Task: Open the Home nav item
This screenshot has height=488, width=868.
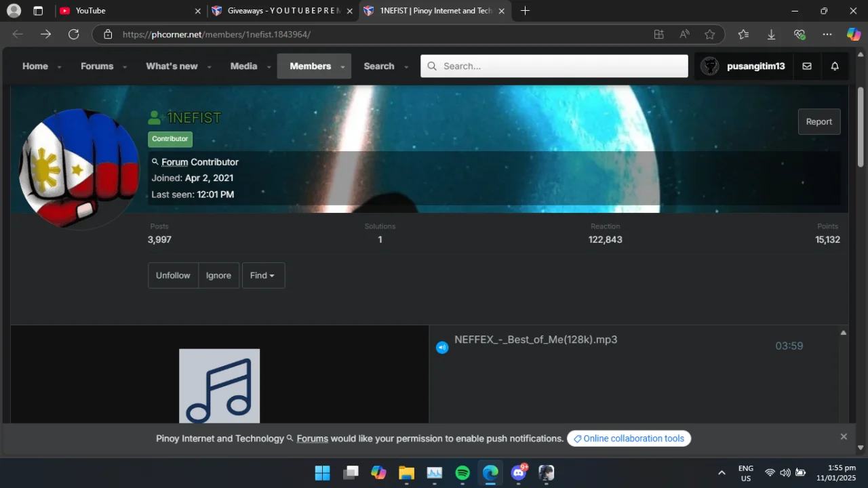Action: click(35, 66)
